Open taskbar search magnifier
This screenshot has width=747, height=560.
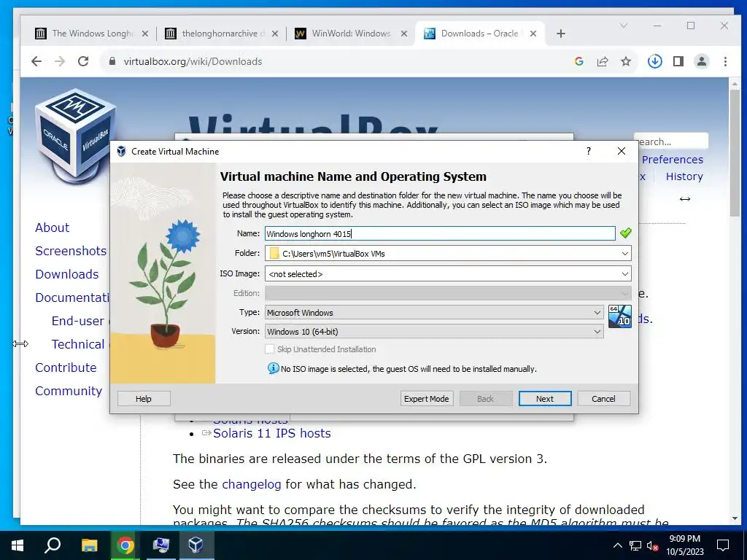[53, 545]
